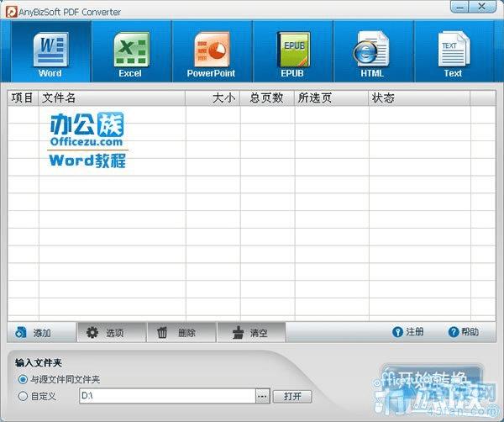
Task: Clear the list with 清空
Action: [251, 332]
